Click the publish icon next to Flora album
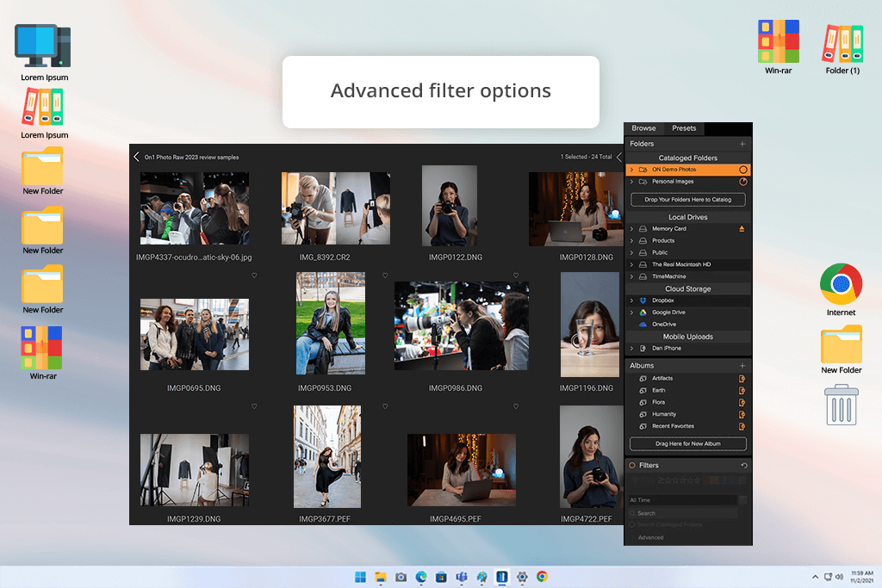Viewport: 882px width, 588px height. coord(742,403)
